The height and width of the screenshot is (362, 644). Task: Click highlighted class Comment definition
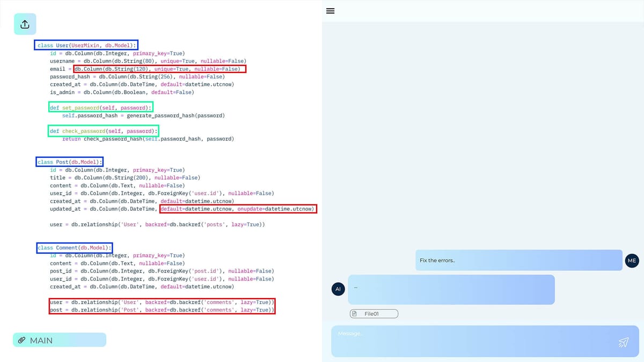75,248
